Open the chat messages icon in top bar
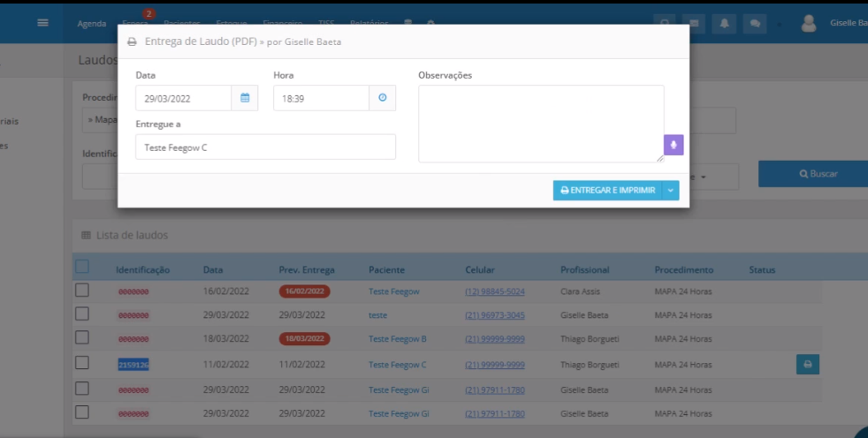Screen dimensions: 868x438 (755, 23)
